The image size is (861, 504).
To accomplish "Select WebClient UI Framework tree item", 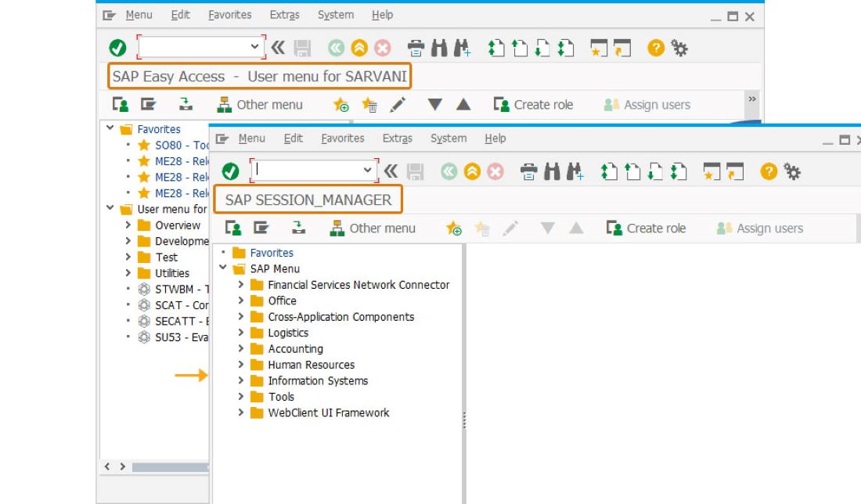I will click(x=329, y=412).
